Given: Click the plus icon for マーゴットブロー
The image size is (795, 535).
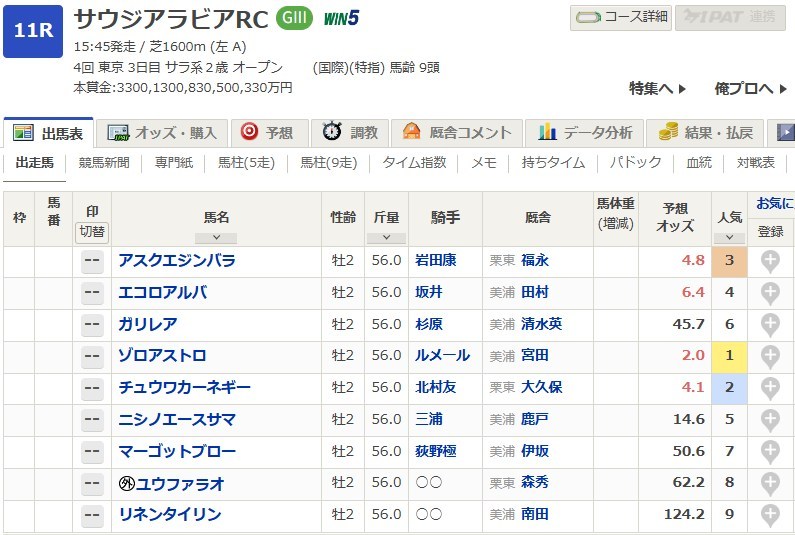Looking at the screenshot, I should [x=770, y=452].
